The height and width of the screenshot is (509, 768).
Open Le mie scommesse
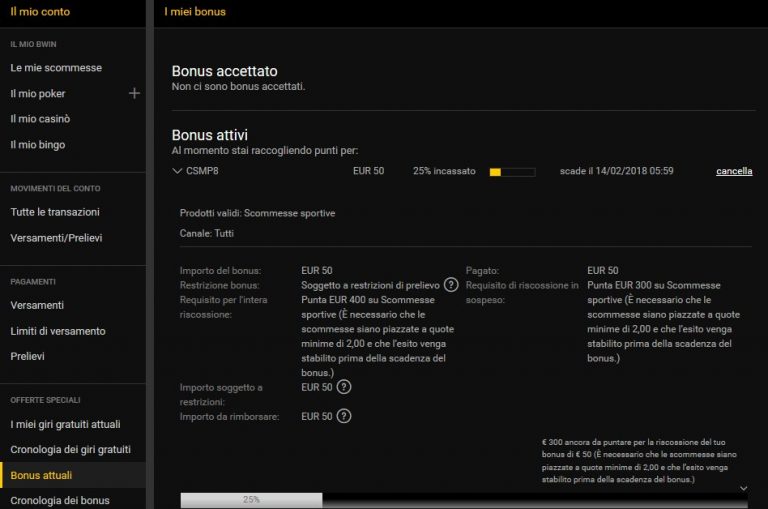pos(56,67)
